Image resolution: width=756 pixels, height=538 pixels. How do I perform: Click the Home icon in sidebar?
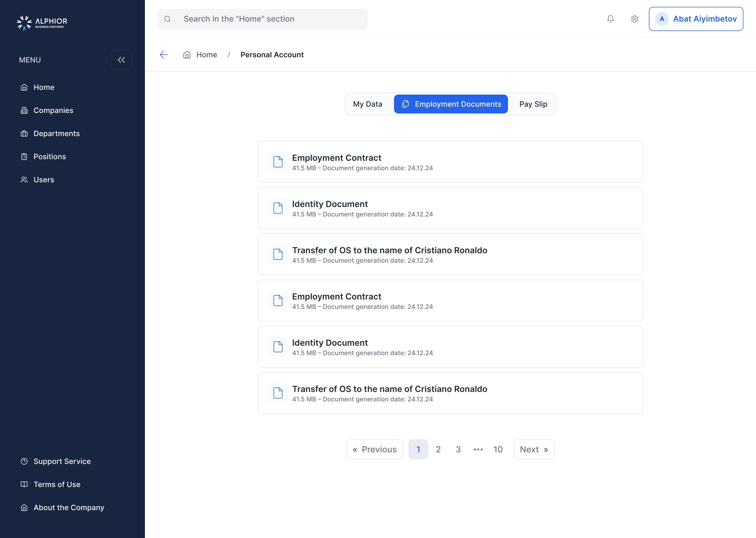[x=24, y=87]
